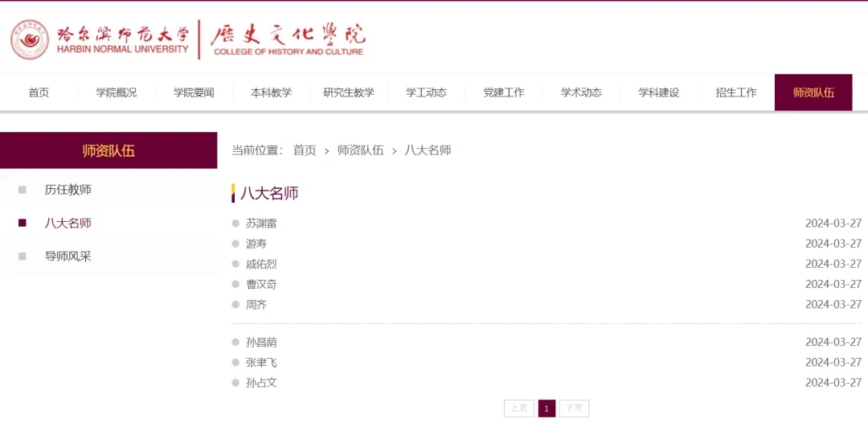Viewport: 868px width, 427px height.
Task: Click the gray square bullet beside 历任教师
Action: [x=23, y=190]
